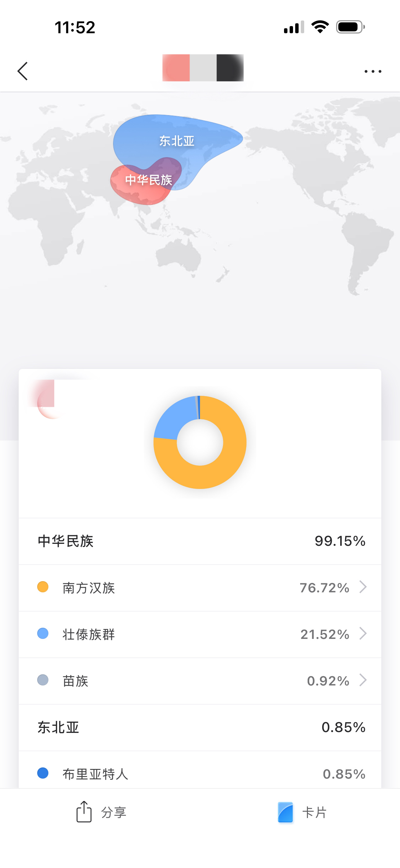Tap the dark blue 布里亚特人 color dot

[x=43, y=773]
